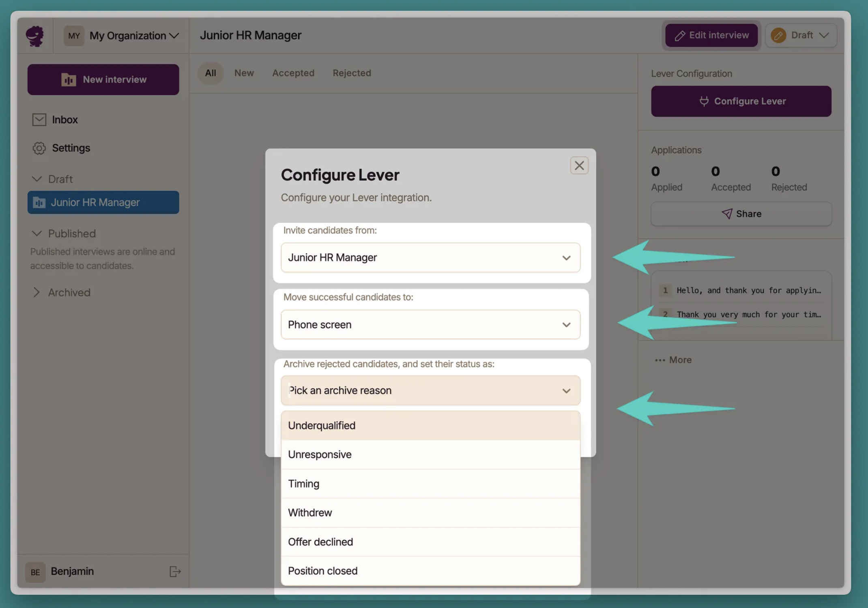Close the Configure Lever dialog

coord(579,165)
